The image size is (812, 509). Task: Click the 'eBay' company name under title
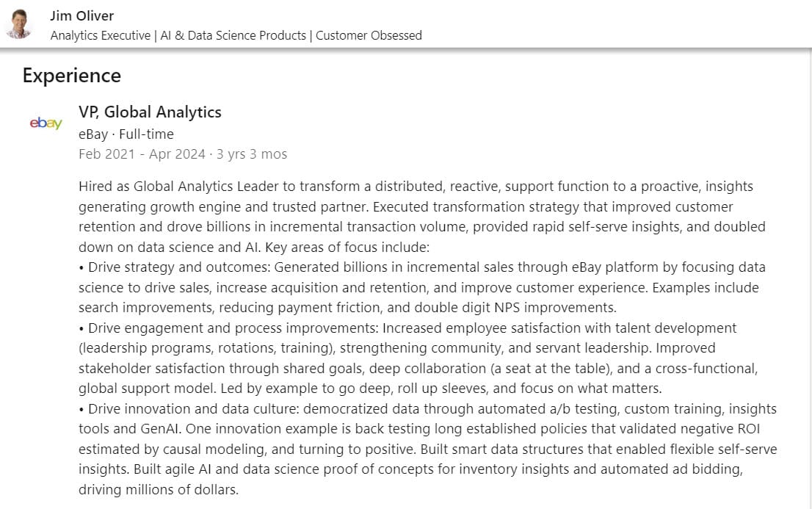tap(93, 134)
